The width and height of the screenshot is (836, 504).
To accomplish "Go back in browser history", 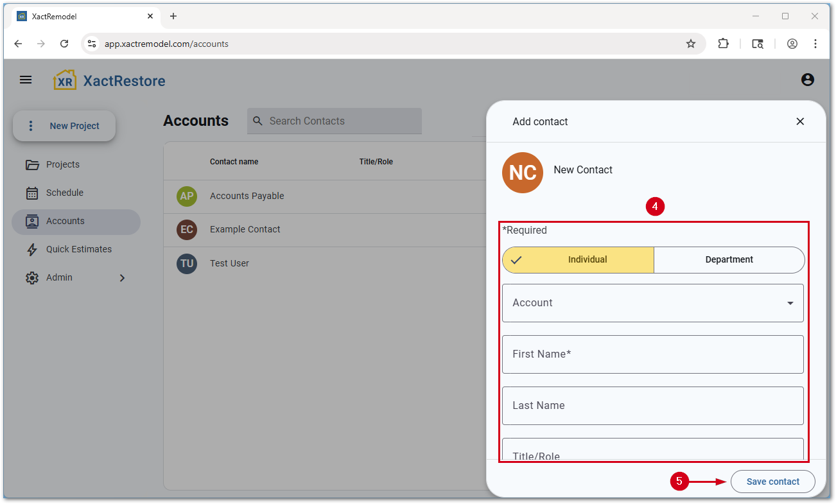I will (18, 44).
